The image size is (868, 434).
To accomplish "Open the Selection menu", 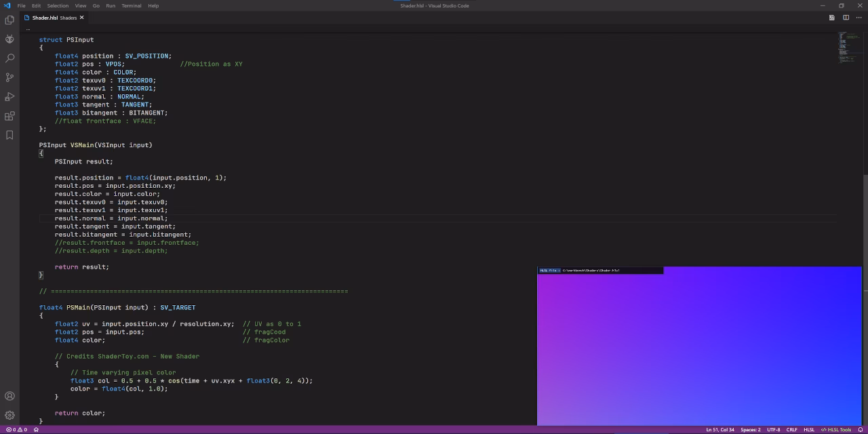I will coord(58,5).
